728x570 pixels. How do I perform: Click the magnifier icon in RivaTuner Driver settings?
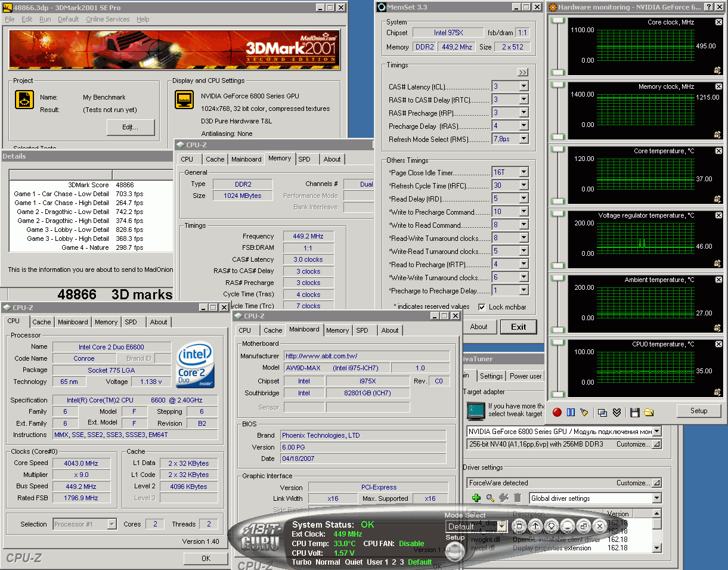coord(490,498)
